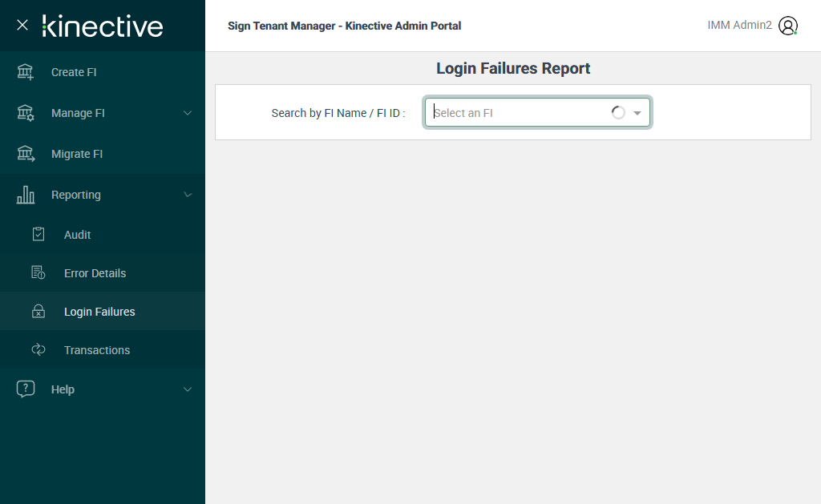
Task: Click the Help question bubble icon
Action: point(26,389)
